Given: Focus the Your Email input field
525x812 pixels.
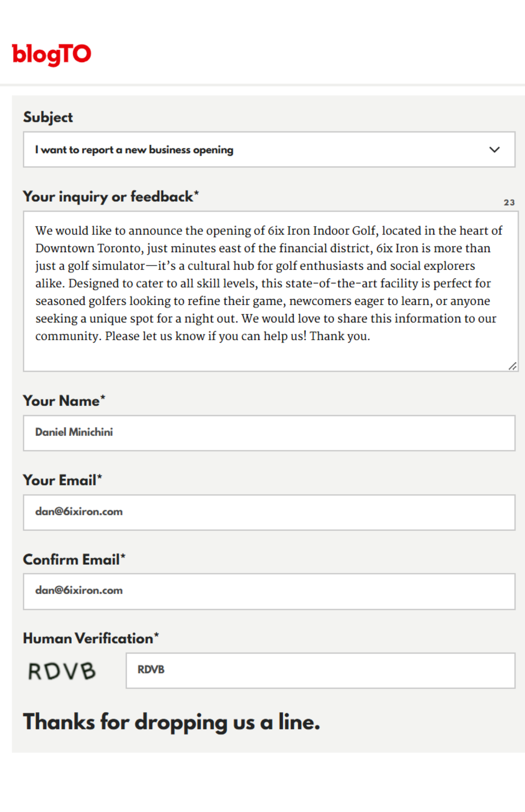Looking at the screenshot, I should point(269,512).
